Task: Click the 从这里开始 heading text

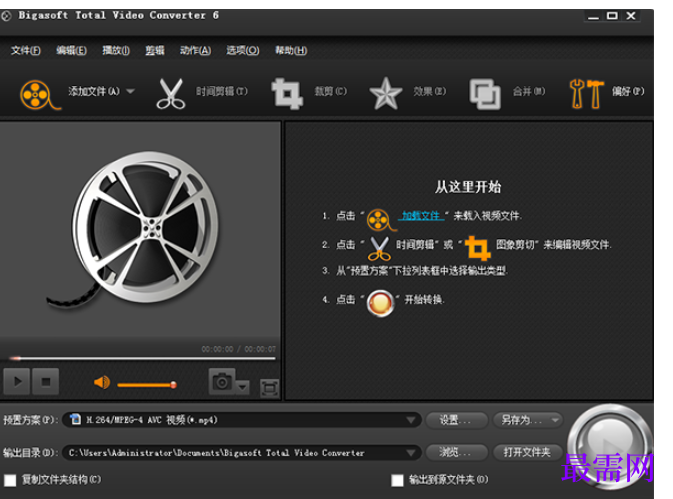Action: pos(468,187)
